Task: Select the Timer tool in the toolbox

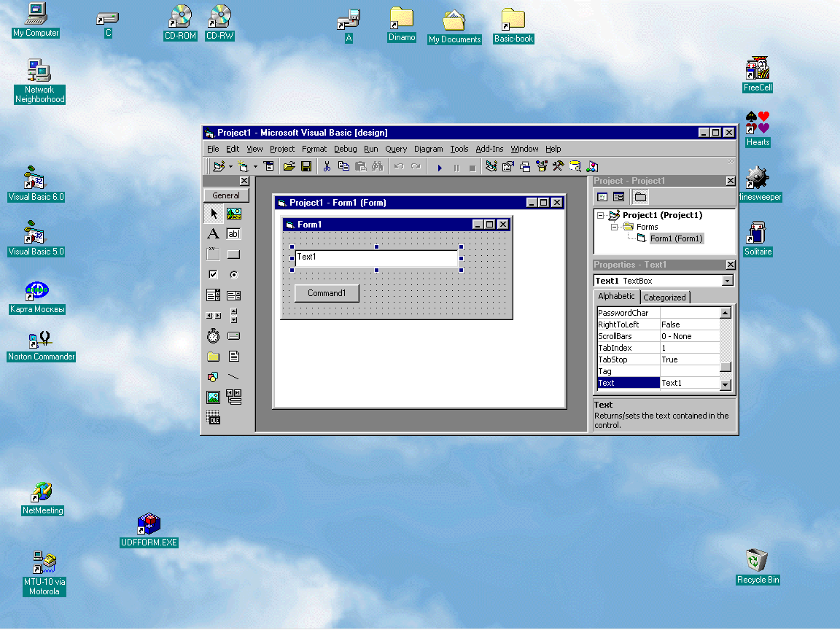Action: click(x=214, y=336)
